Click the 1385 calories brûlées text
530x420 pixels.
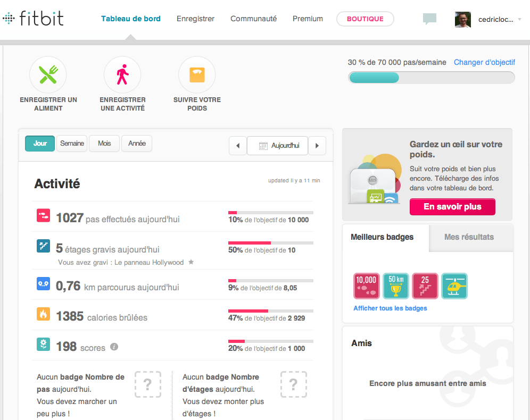pyautogui.click(x=102, y=316)
